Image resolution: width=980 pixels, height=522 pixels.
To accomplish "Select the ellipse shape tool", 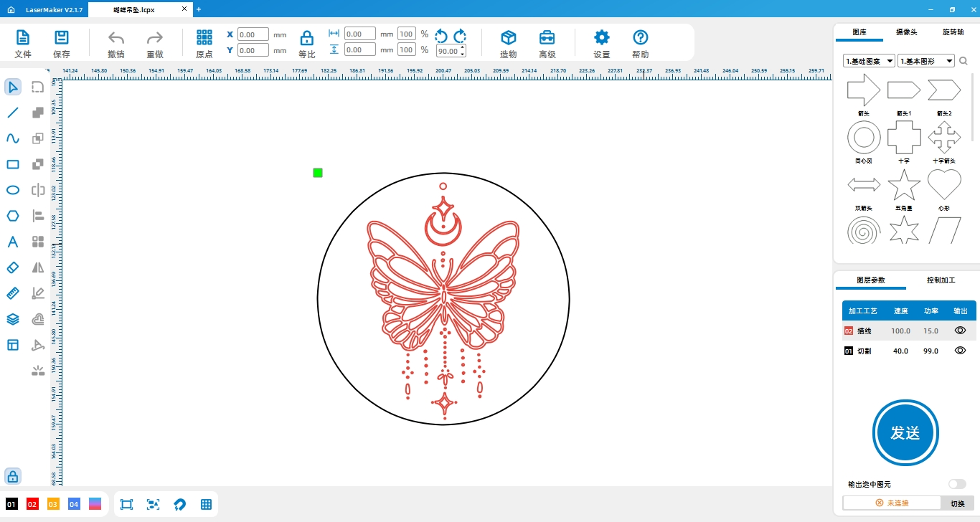I will [x=13, y=190].
